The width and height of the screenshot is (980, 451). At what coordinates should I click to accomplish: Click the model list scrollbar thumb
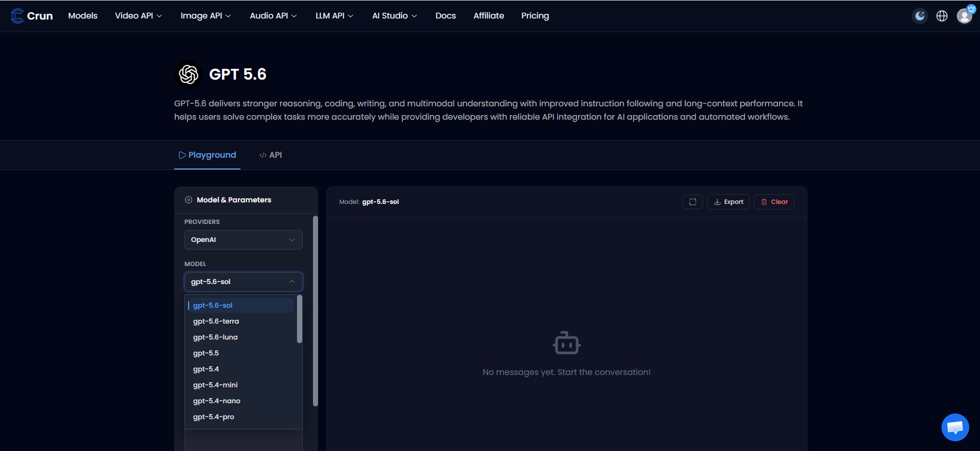point(300,319)
